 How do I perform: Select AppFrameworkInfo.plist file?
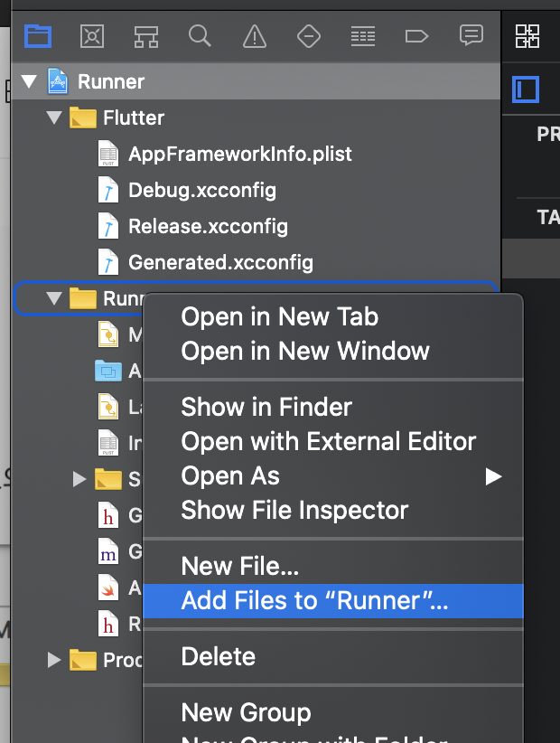click(256, 154)
